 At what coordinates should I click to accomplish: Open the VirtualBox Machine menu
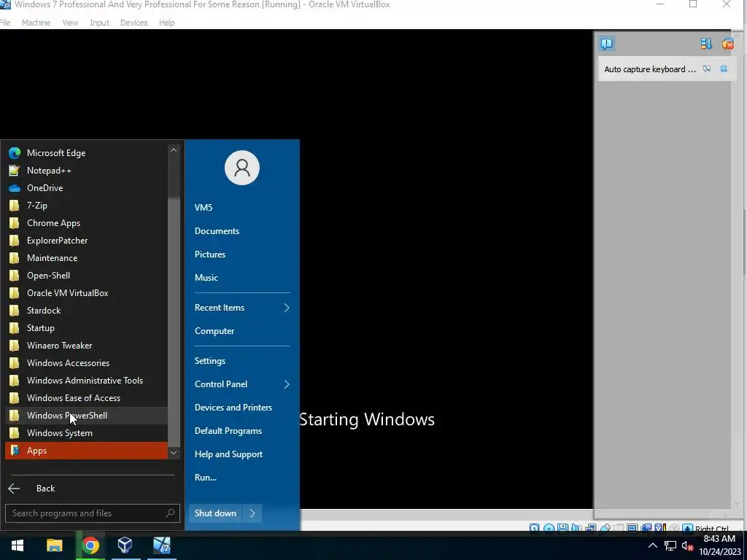[x=36, y=23]
